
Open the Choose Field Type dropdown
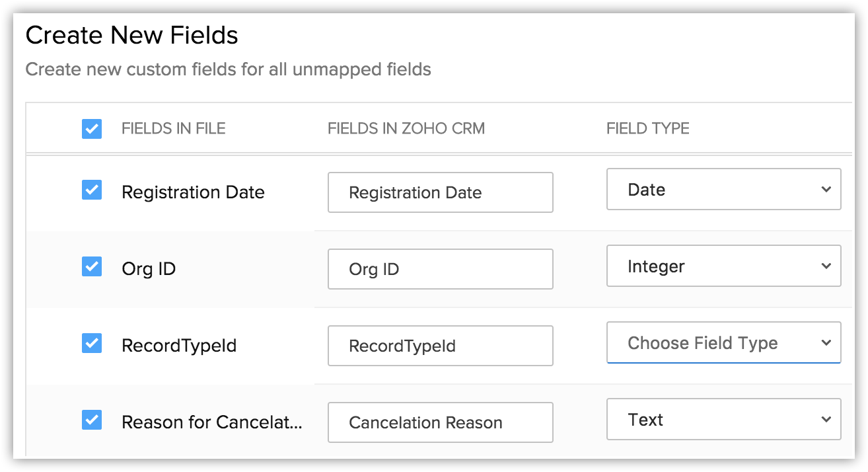click(x=723, y=343)
